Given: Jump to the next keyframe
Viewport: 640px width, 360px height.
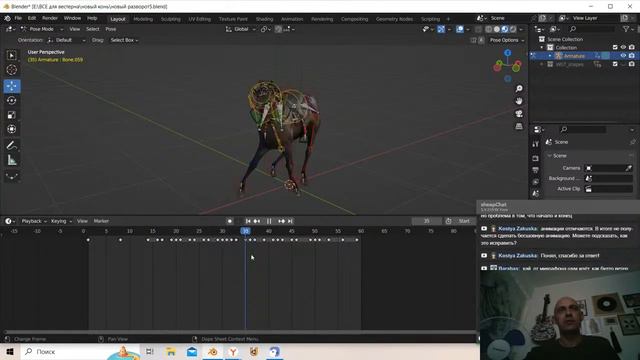Looking at the screenshot, I should click(281, 221).
